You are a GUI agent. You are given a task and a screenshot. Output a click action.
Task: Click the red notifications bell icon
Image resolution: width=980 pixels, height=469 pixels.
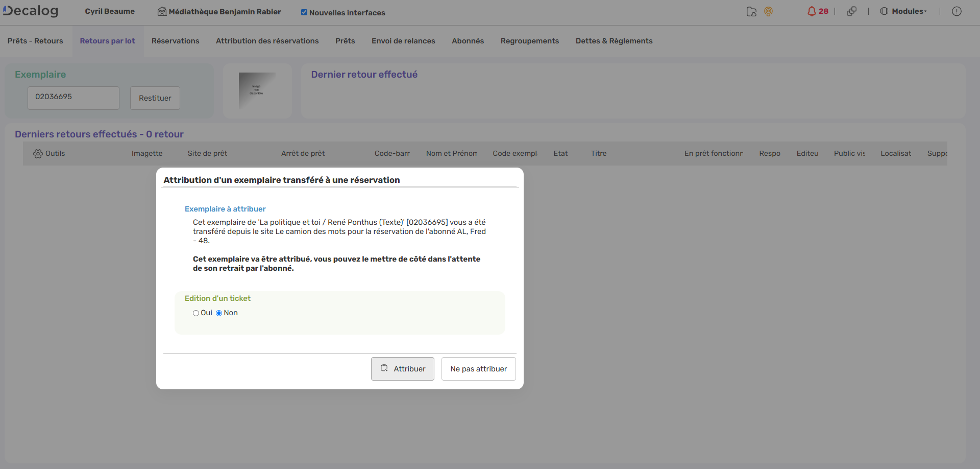pos(812,11)
